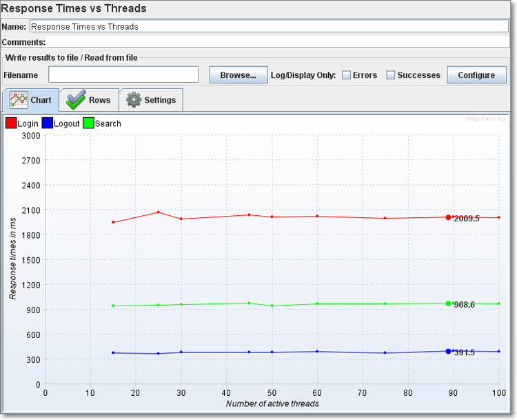
Task: Open the Configure dialog button
Action: (476, 75)
